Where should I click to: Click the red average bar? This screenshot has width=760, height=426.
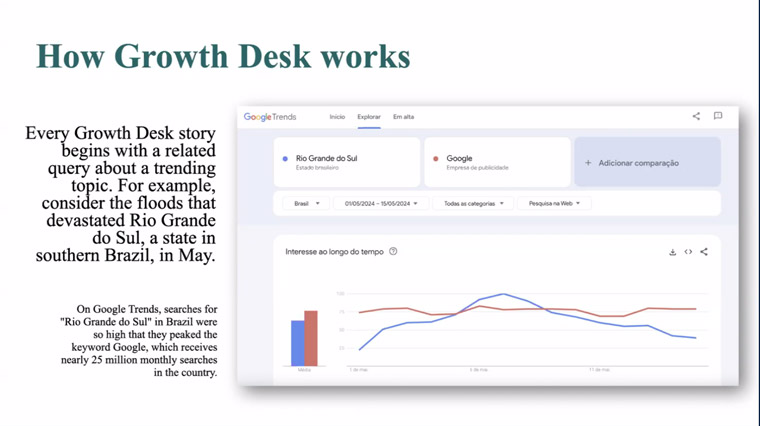point(311,338)
